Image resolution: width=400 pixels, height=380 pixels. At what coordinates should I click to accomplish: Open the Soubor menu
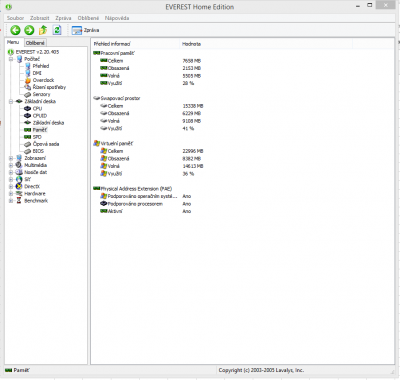click(15, 18)
